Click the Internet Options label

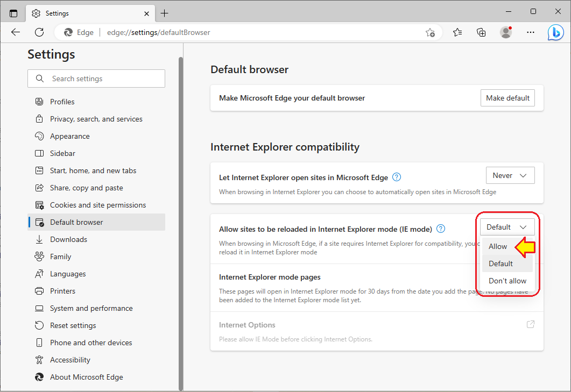(x=247, y=325)
